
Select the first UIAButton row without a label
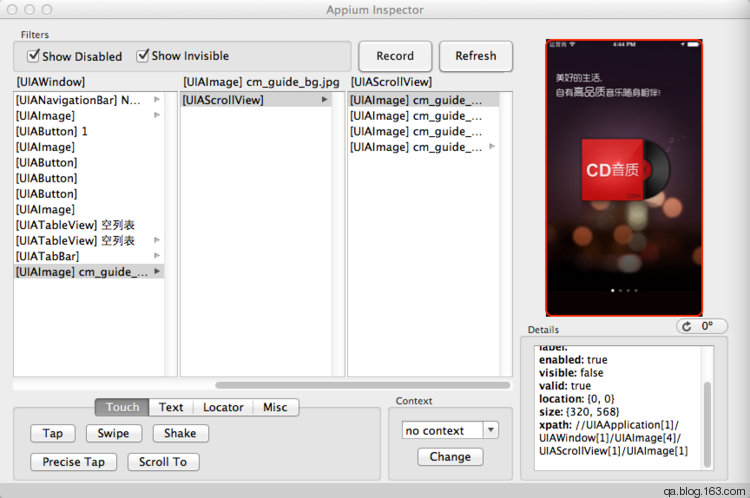click(88, 162)
